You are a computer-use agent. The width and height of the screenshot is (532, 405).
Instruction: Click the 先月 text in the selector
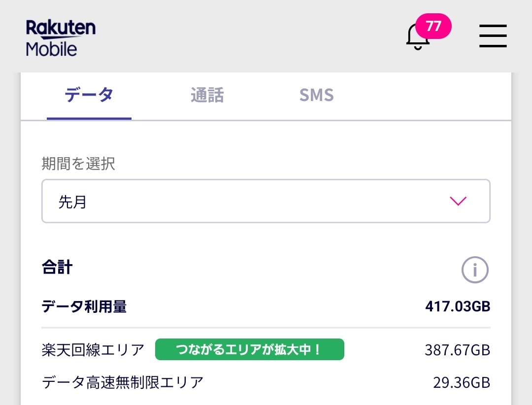72,202
